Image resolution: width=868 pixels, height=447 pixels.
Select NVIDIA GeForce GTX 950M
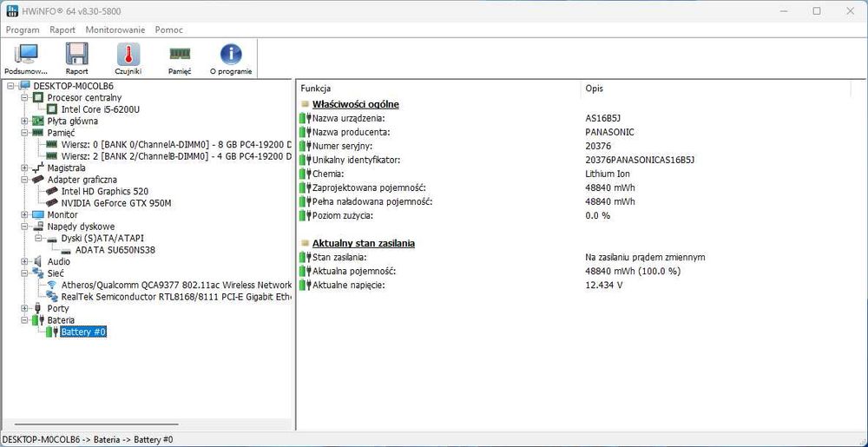tap(116, 203)
